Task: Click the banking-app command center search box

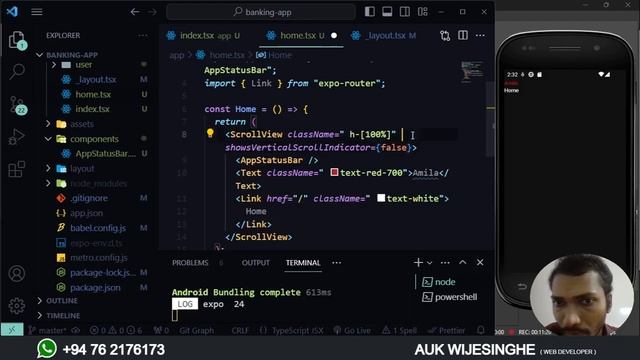Action: click(x=261, y=12)
